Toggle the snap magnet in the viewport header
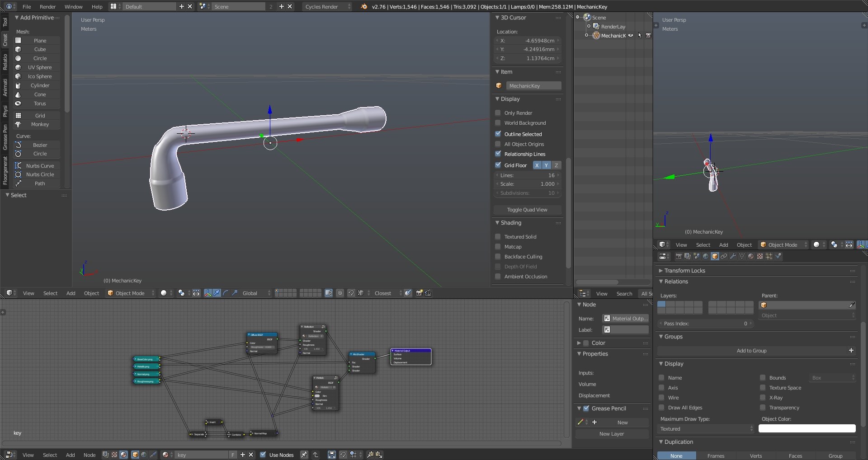The width and height of the screenshot is (868, 460). [351, 293]
